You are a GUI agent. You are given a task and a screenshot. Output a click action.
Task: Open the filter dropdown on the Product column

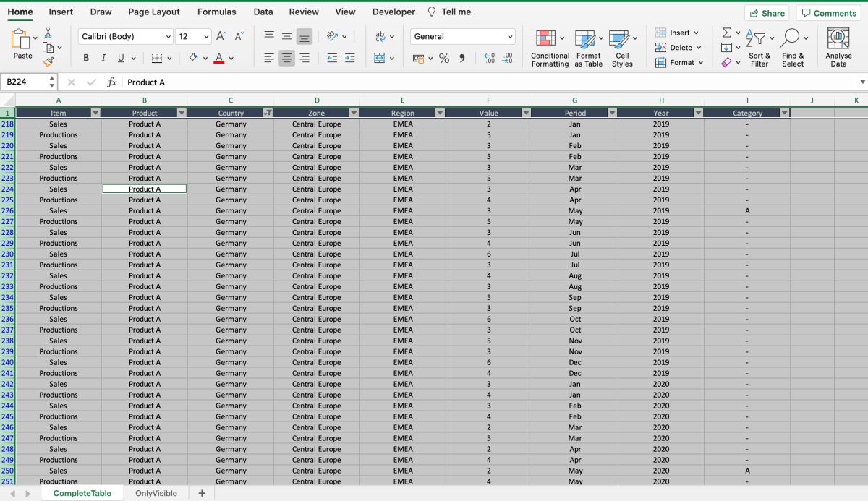coord(182,113)
